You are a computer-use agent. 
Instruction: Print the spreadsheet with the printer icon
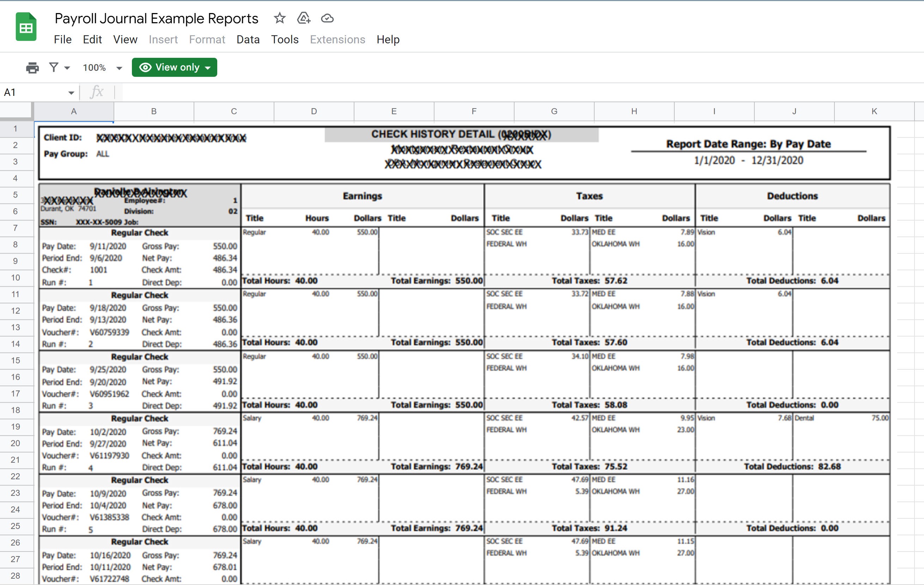tap(32, 68)
